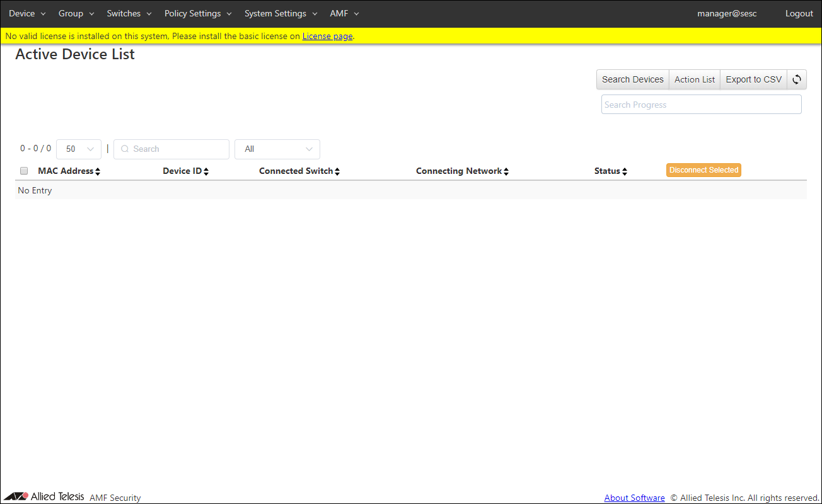Sort by MAC Address column arrows
Image resolution: width=822 pixels, height=504 pixels.
point(98,171)
